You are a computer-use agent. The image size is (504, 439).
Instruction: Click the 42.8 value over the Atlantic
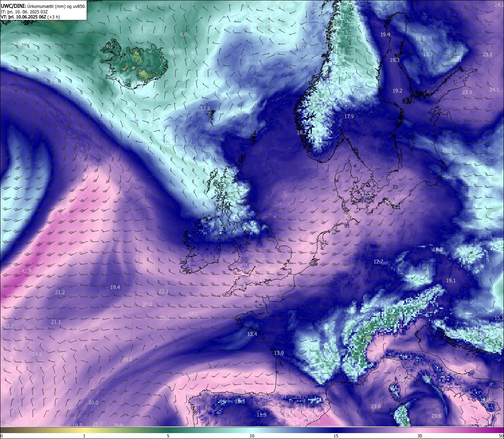tap(26, 271)
